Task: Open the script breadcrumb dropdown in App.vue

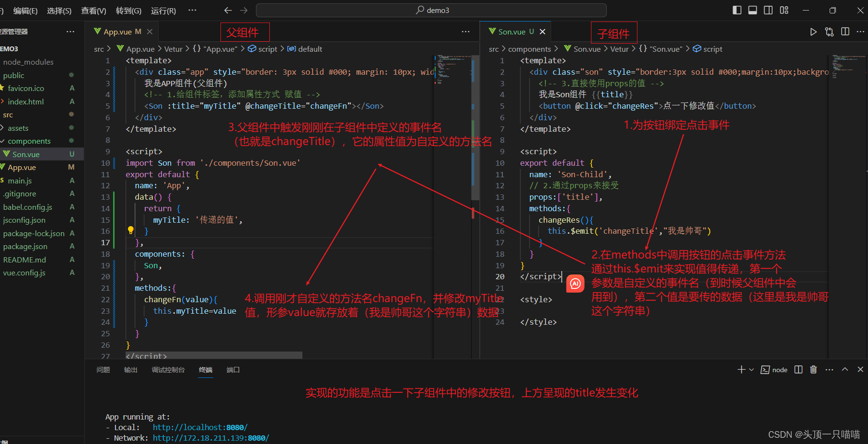Action: click(267, 48)
